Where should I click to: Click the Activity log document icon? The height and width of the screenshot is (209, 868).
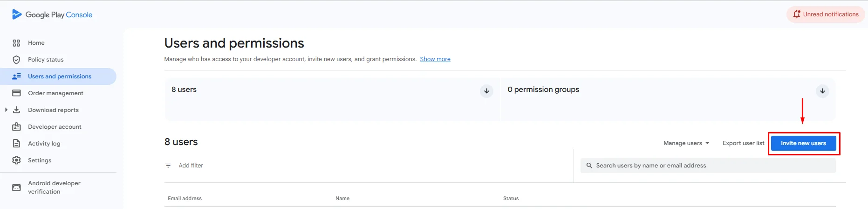point(16,144)
